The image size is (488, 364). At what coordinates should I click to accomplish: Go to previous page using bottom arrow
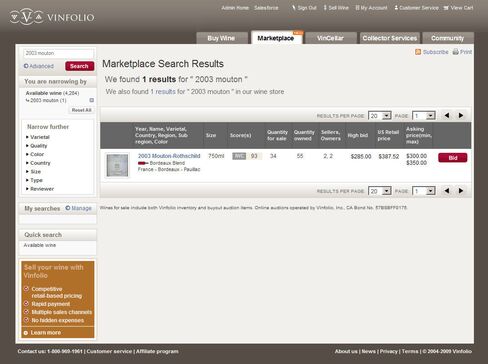447,191
